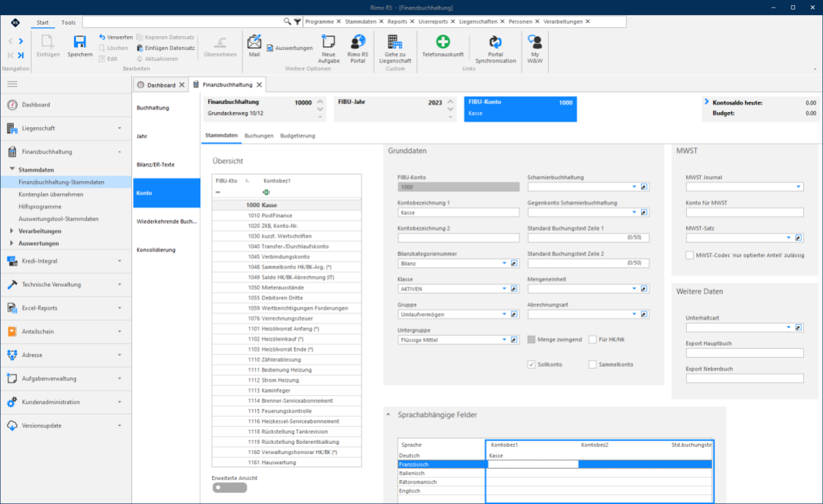Viewport: 823px width, 504px height.
Task: Toggle the Erweiterte Ansicht switch
Action: click(230, 488)
